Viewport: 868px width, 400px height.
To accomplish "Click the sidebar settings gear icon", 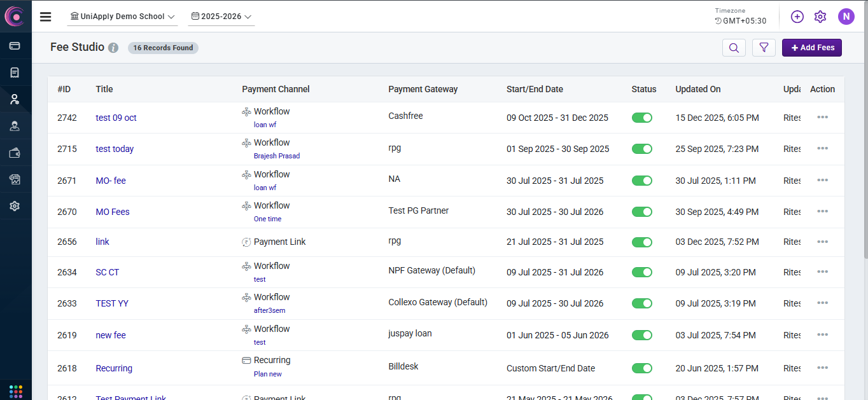I will 15,206.
